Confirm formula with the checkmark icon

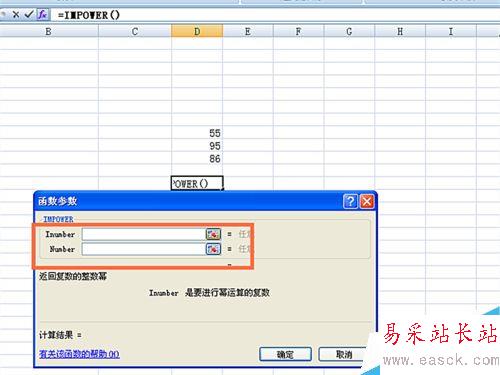click(29, 14)
